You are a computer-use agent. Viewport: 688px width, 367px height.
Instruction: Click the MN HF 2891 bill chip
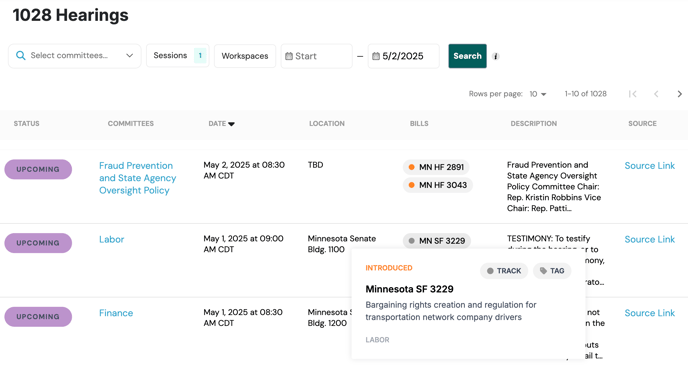click(x=436, y=167)
